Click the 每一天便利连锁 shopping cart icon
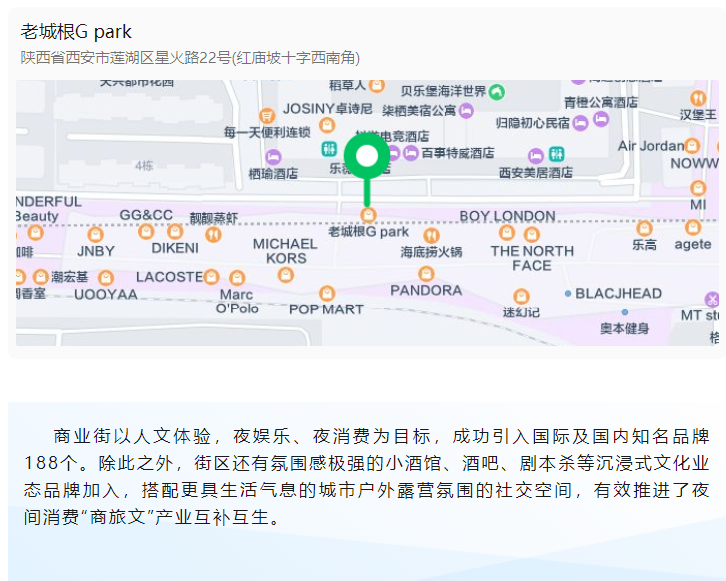The height and width of the screenshot is (581, 726). click(267, 115)
